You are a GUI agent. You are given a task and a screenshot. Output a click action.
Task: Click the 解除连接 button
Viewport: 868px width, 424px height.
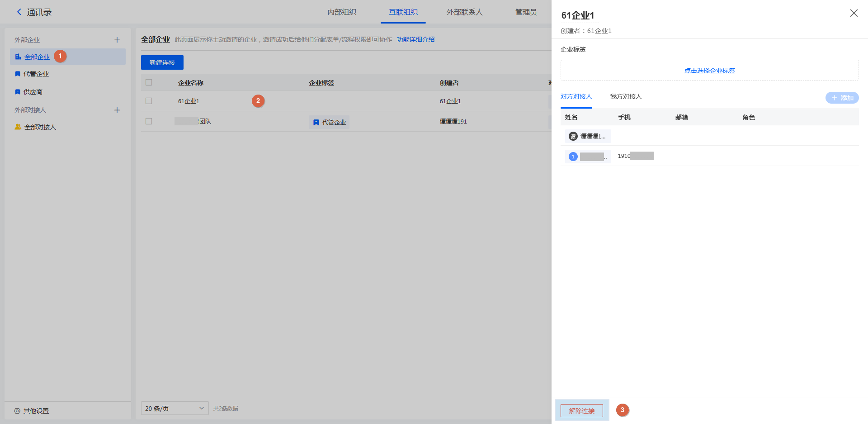coord(581,410)
